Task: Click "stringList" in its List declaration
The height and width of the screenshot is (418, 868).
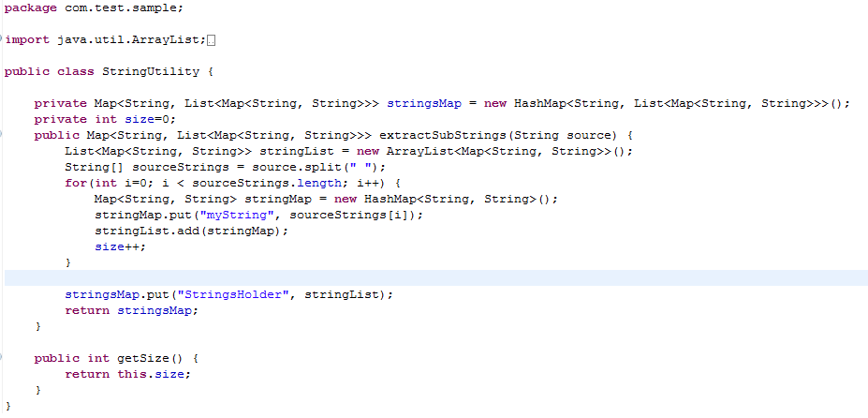Action: 297,151
